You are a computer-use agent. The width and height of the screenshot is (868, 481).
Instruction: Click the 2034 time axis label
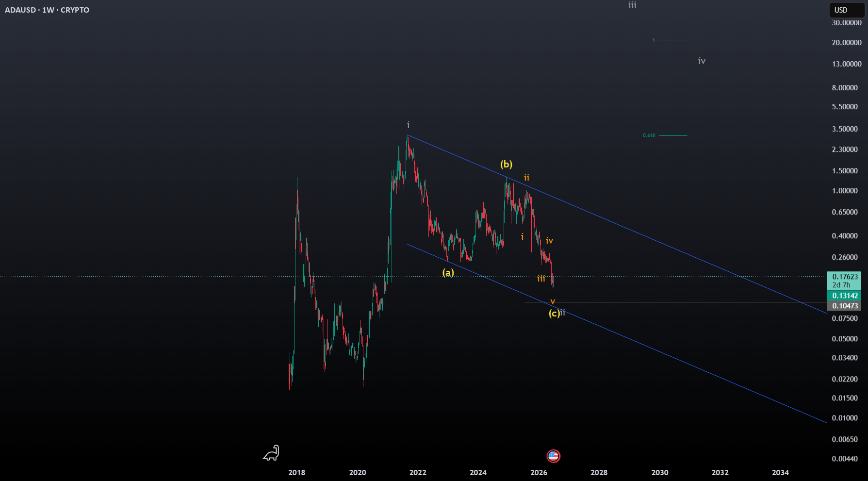coord(780,472)
